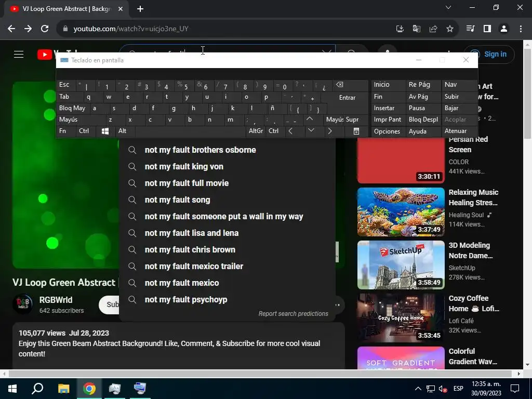This screenshot has height=399, width=532.
Task: Select suggestion 'not my fault full movie'
Action: (228, 183)
